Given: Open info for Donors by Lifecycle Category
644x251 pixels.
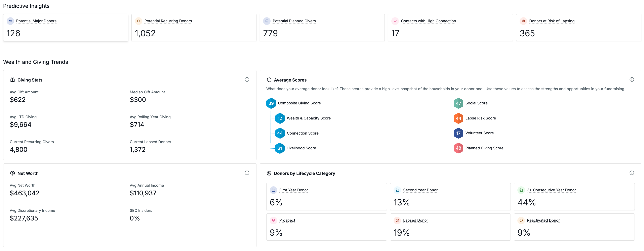Looking at the screenshot, I should pyautogui.click(x=632, y=173).
